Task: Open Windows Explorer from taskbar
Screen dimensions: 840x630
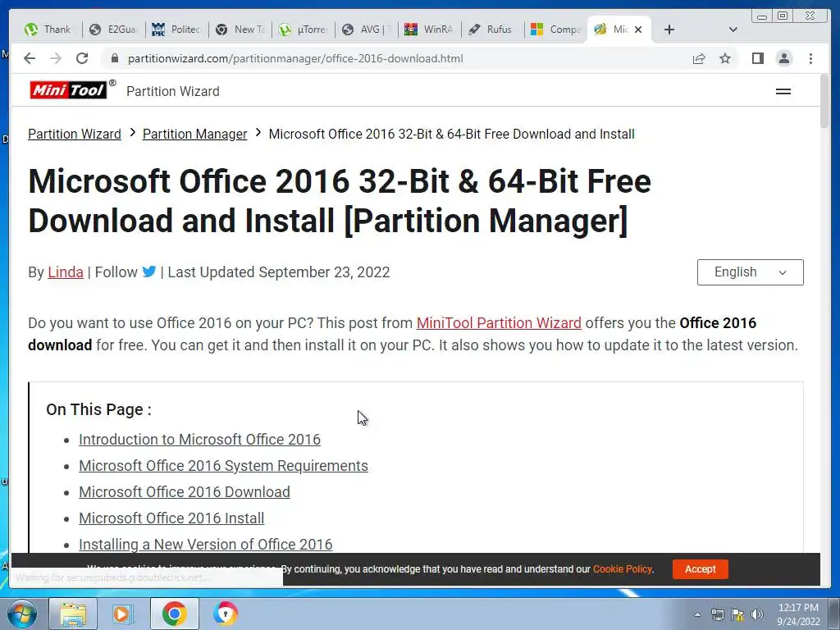Action: click(x=73, y=614)
